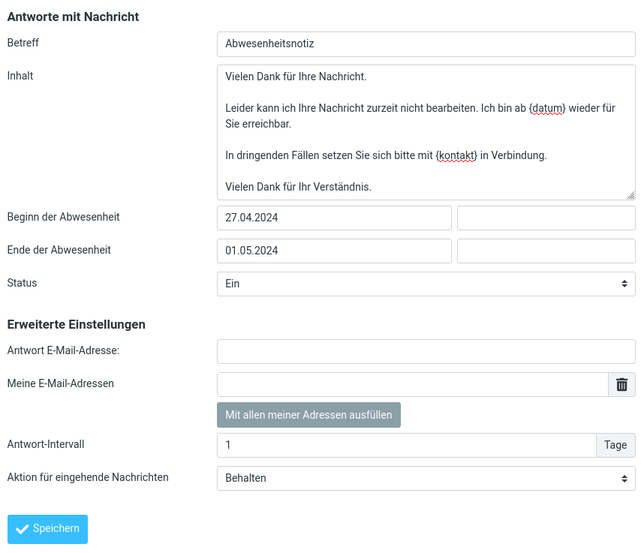Screen dimensions: 644x553
Task: Open the Status dropdown showing Ein
Action: (425, 284)
